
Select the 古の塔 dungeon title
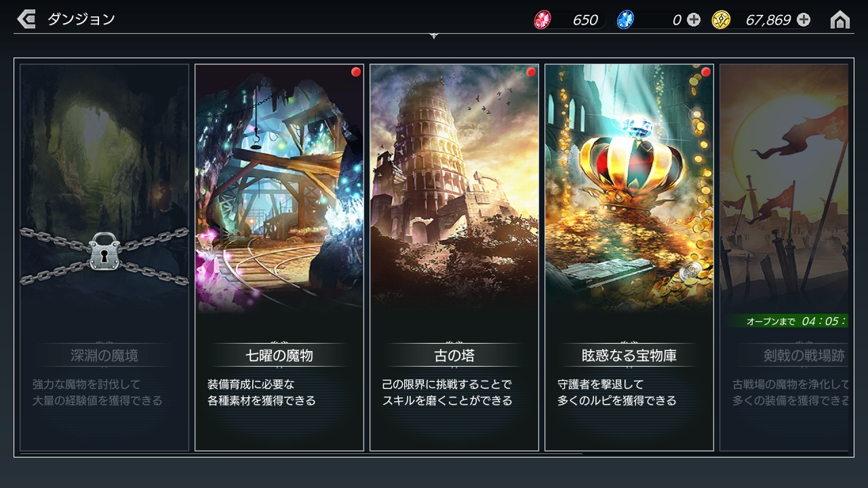click(454, 355)
